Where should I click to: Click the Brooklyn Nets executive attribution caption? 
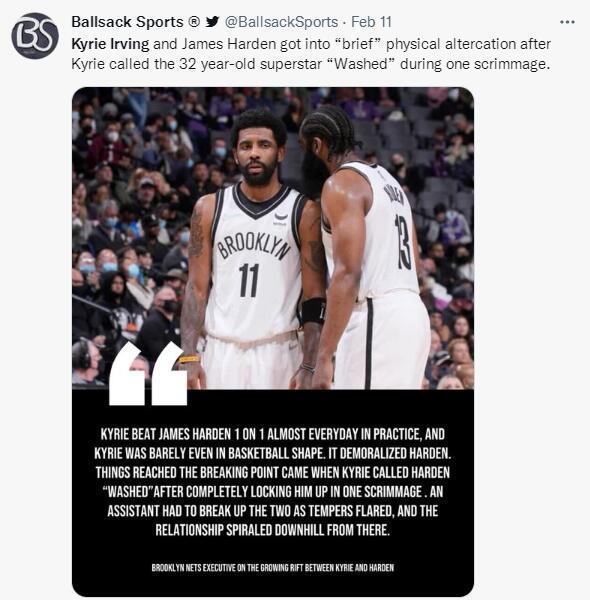pyautogui.click(x=272, y=567)
